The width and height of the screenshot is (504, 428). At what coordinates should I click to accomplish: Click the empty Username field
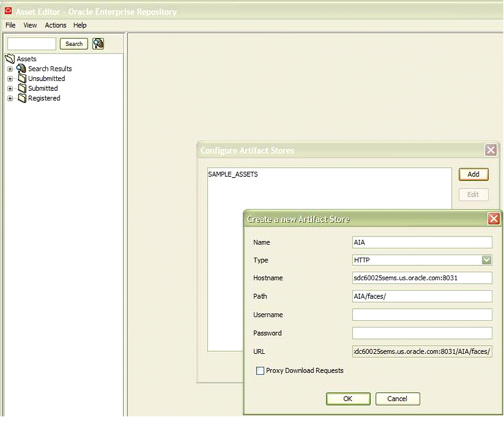pos(422,314)
